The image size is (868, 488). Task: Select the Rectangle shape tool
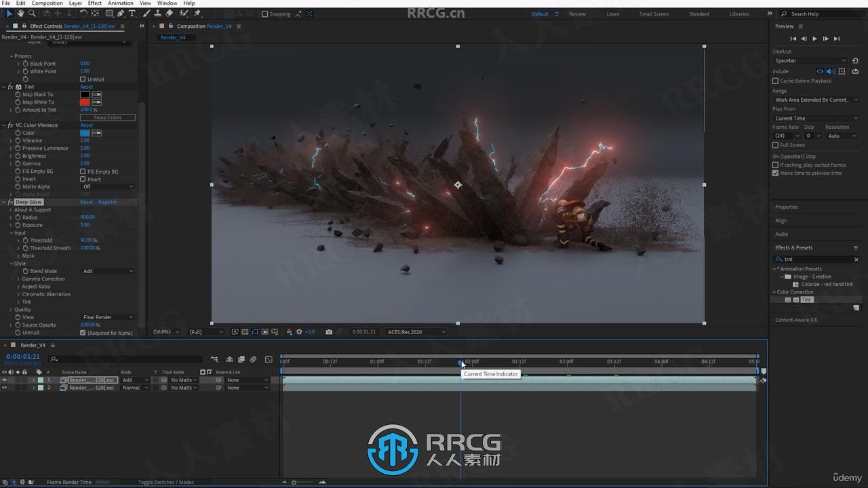click(x=109, y=14)
